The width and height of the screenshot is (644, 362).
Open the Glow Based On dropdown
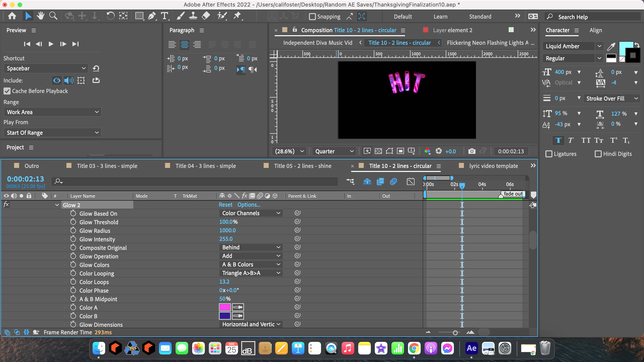(x=251, y=213)
